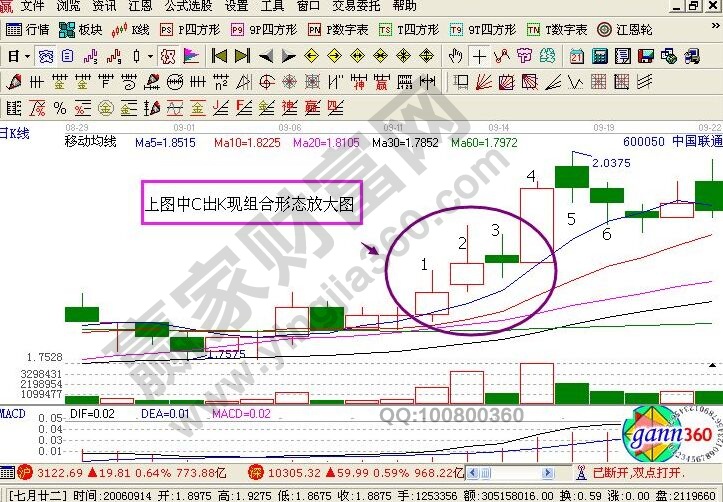Select the step-line 9 indicator icon

(114, 57)
